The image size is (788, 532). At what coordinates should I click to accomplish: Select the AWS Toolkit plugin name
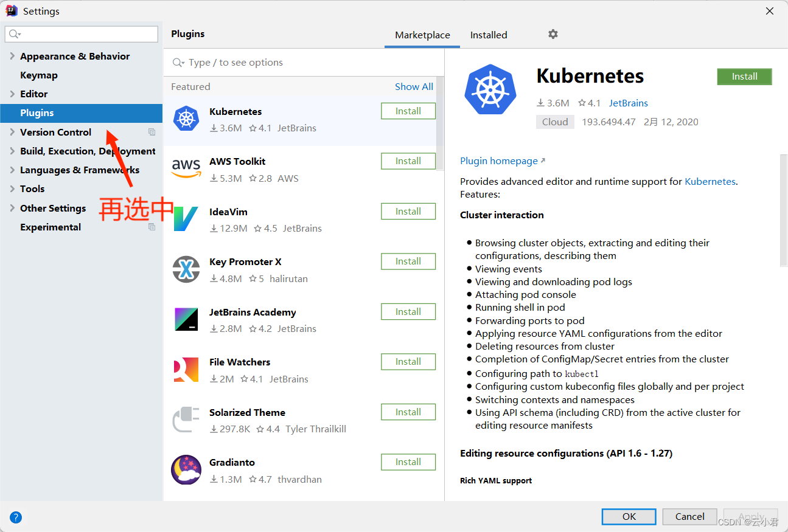(237, 162)
